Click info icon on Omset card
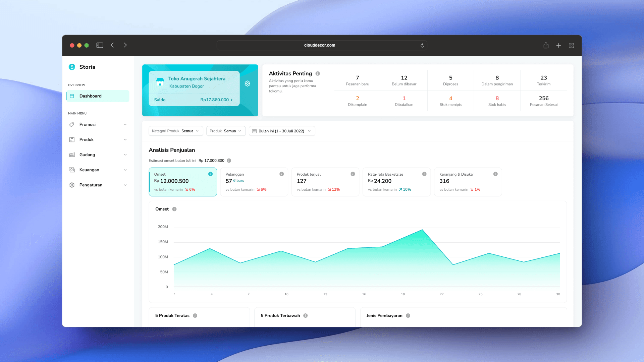This screenshot has height=362, width=644. pyautogui.click(x=210, y=174)
